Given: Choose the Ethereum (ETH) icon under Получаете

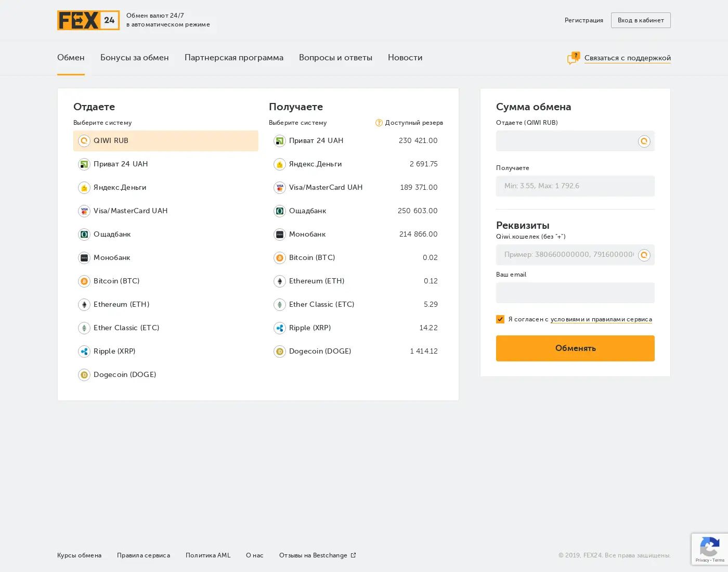Looking at the screenshot, I should (280, 281).
